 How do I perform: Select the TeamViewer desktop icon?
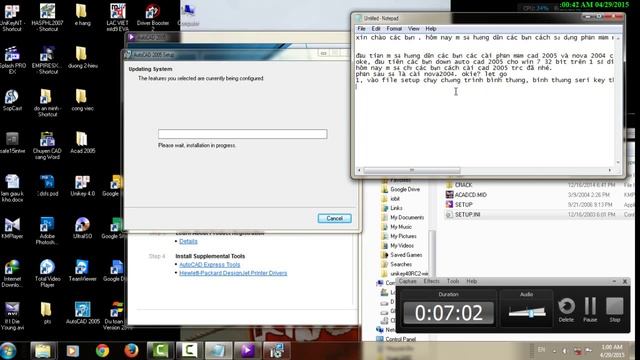pyautogui.click(x=82, y=271)
